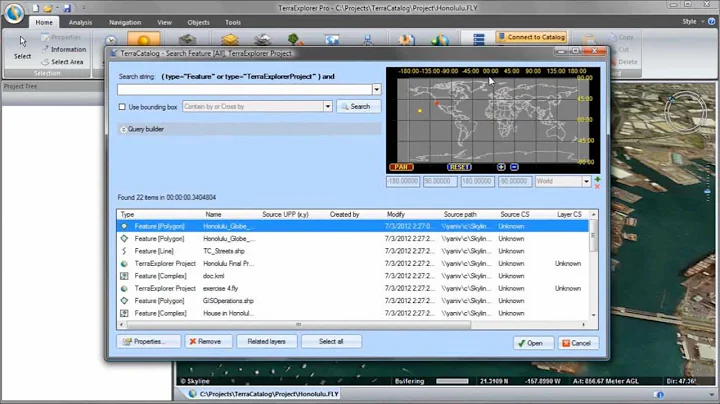Click the results vertical scrollbar down arrow
Screen dimensions: 720x404
tap(594, 315)
